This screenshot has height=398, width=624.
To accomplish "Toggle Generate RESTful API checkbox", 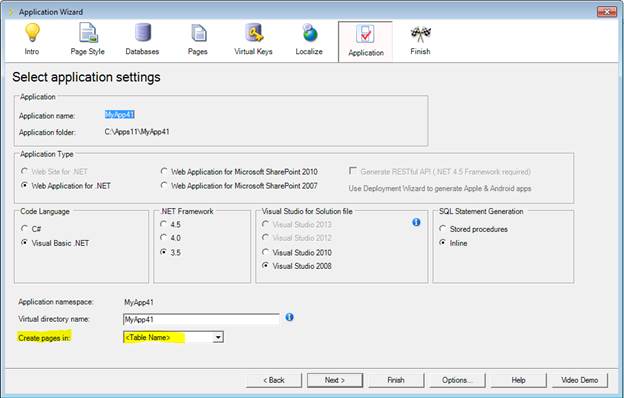I will tap(352, 171).
